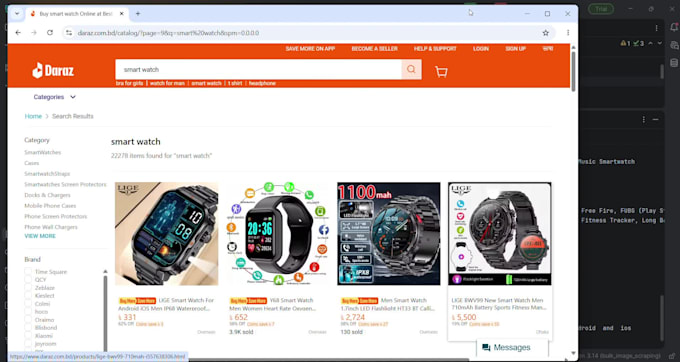This screenshot has width=680, height=362.
Task: Open the shopping cart icon
Action: [441, 72]
